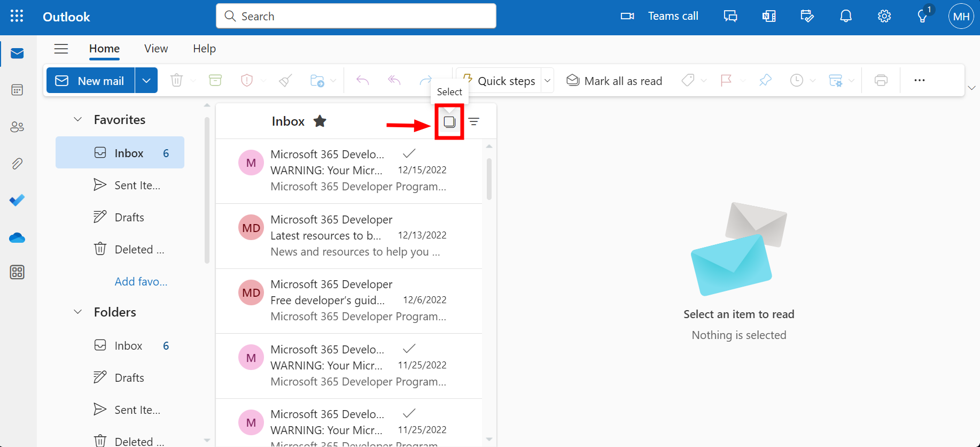Collapse the Favorites section
The image size is (980, 447).
click(x=78, y=119)
